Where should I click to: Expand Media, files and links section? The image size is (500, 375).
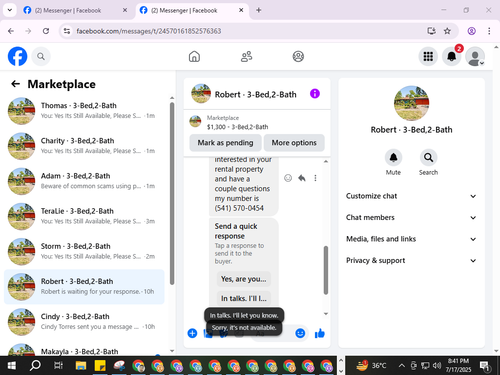pyautogui.click(x=411, y=239)
